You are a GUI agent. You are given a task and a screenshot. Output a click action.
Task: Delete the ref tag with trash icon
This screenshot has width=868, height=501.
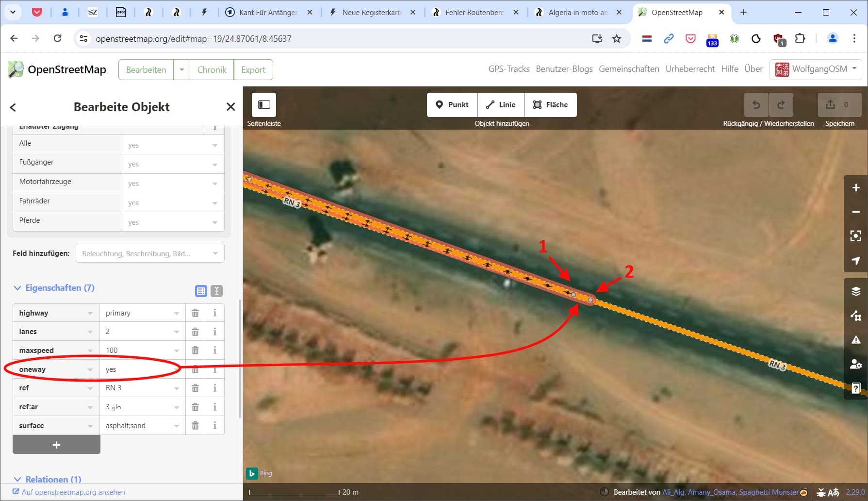195,388
